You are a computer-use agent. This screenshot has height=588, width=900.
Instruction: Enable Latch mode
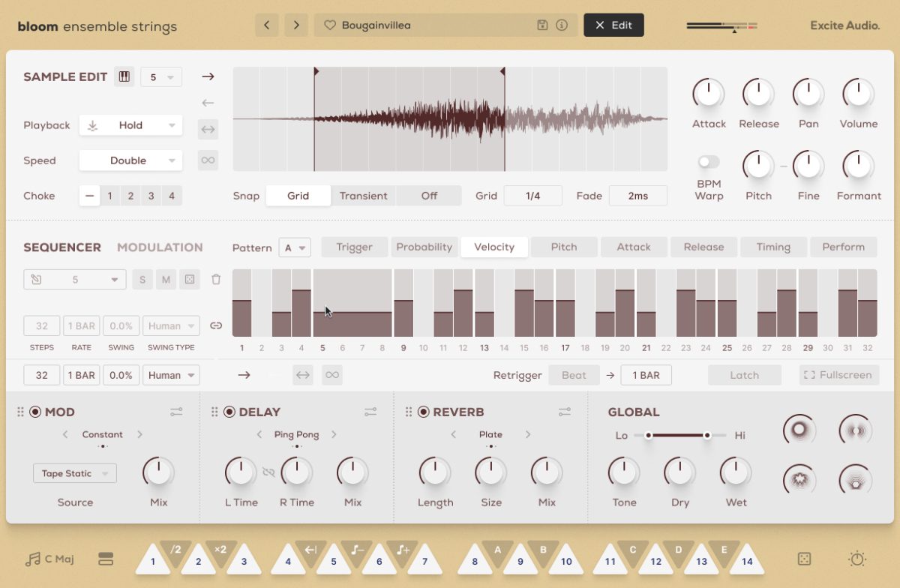coord(745,374)
